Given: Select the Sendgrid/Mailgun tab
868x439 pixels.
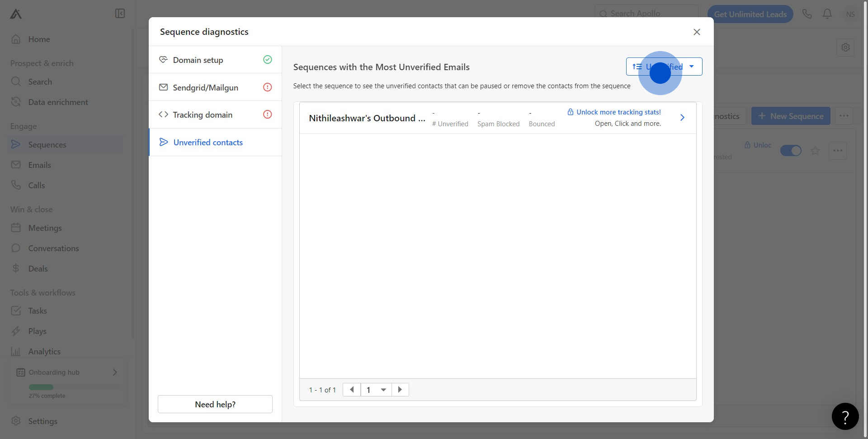Looking at the screenshot, I should 215,87.
